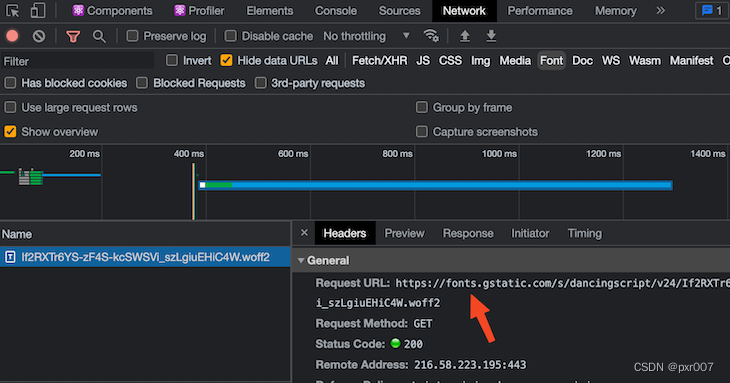
Task: Import HAR file with upload arrow
Action: 465,36
